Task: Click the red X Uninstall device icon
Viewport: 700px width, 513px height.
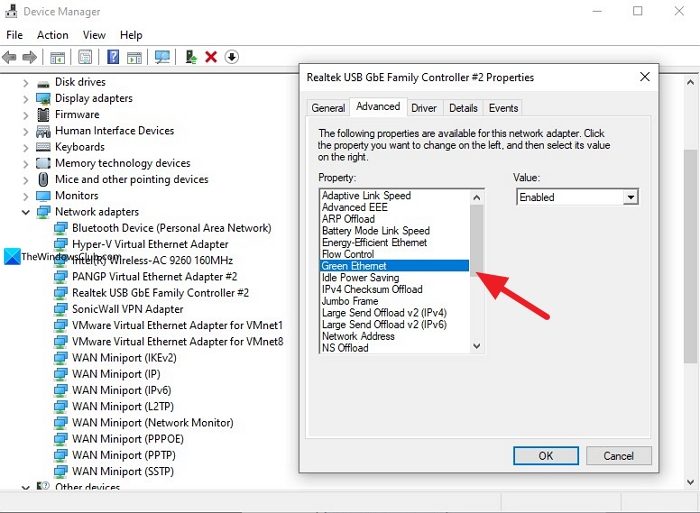Action: coord(211,57)
